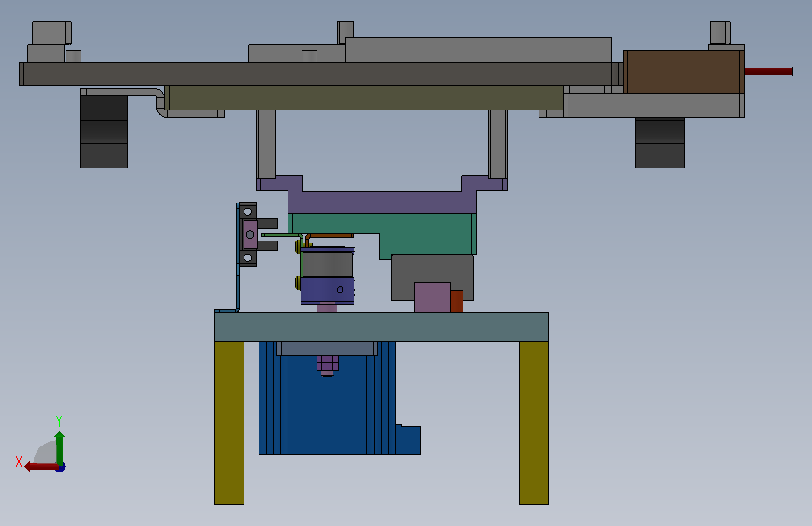Click the green Y axis arrow of the triad
This screenshot has width=812, height=526.
tap(60, 448)
